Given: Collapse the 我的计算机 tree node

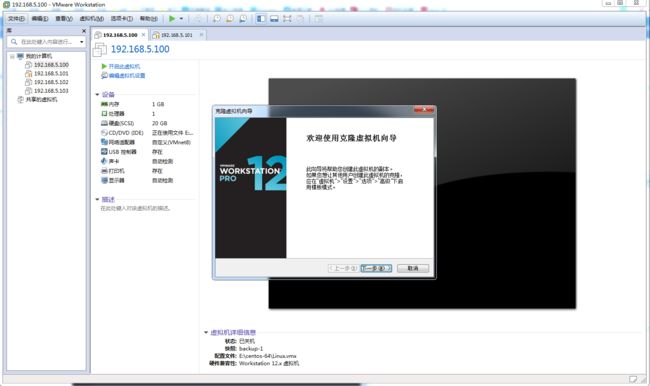Looking at the screenshot, I should tap(12, 56).
